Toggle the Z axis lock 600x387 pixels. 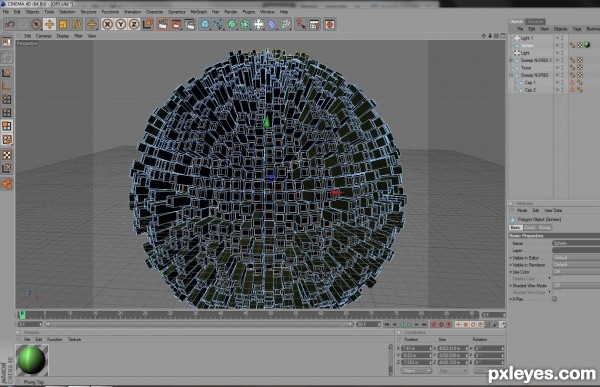pos(134,24)
